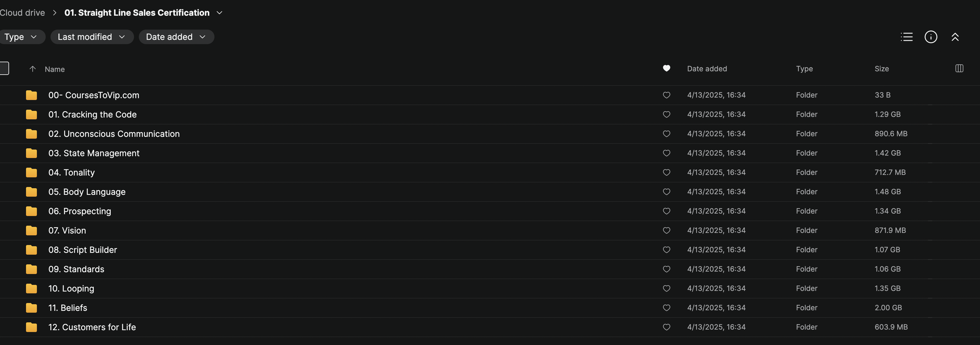Viewport: 980px width, 345px height.
Task: Click the double-chevron collapse icon
Action: [955, 37]
